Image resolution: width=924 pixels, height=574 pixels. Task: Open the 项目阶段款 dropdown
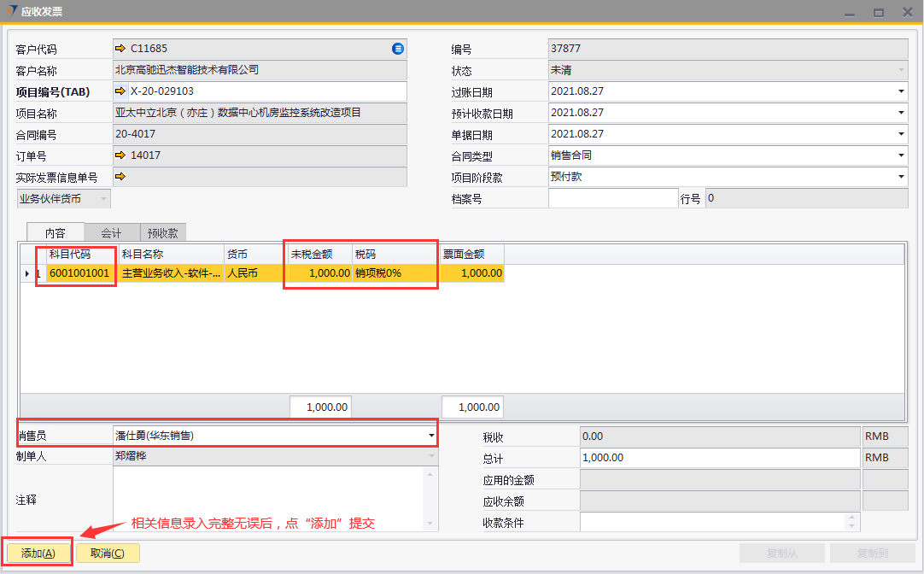pos(901,177)
